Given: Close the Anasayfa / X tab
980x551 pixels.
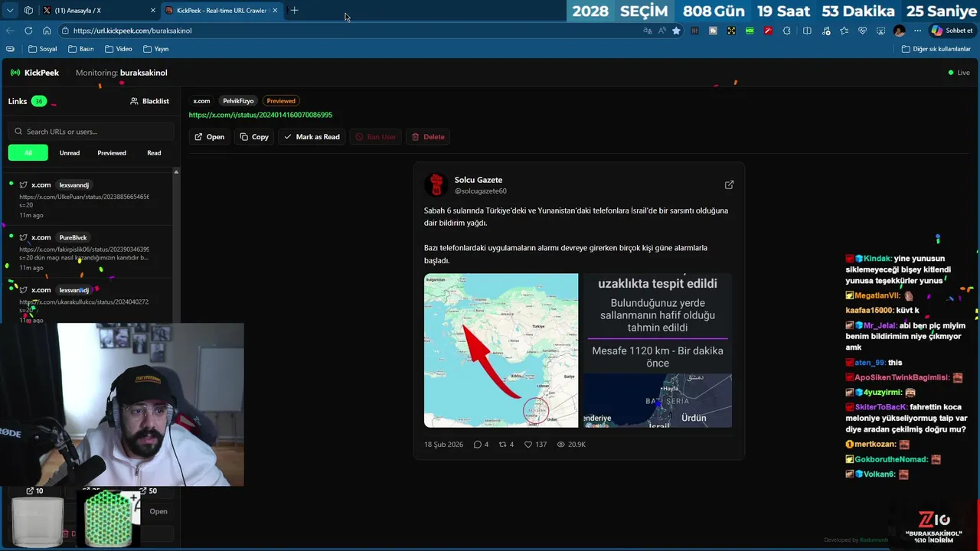Looking at the screenshot, I should (153, 11).
